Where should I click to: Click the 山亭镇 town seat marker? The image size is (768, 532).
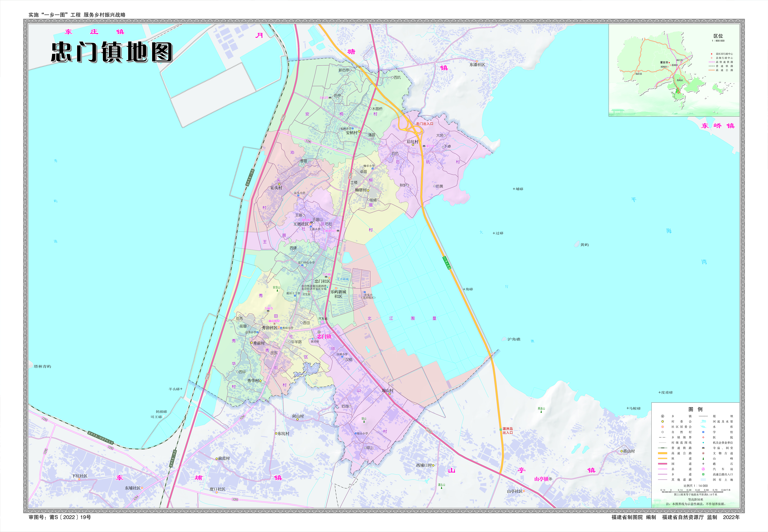(x=550, y=479)
